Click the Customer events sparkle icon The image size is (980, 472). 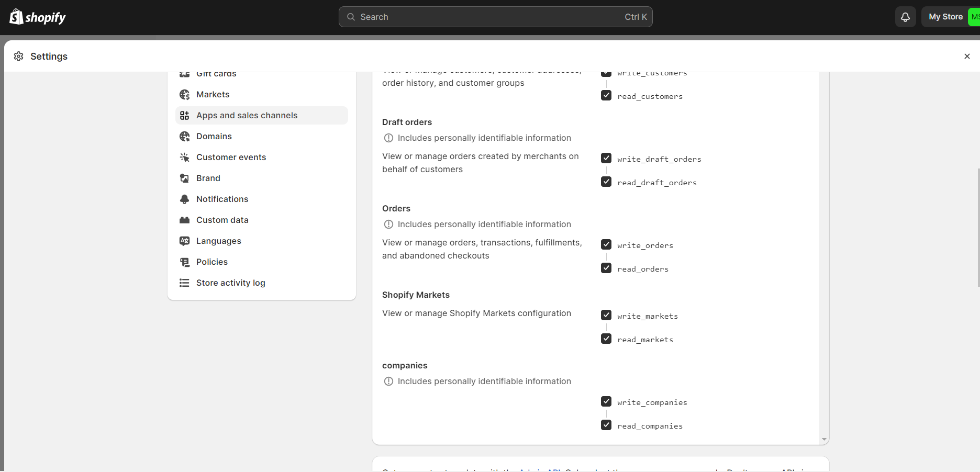pos(184,158)
